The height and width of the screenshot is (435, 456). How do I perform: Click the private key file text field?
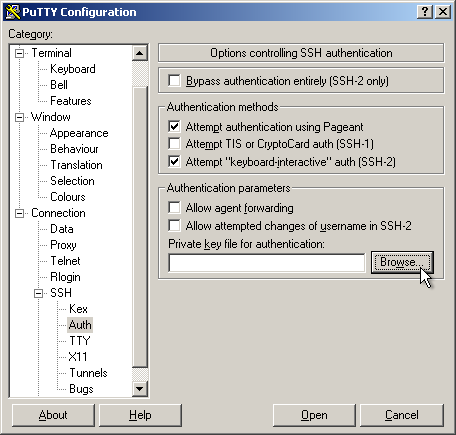click(267, 263)
